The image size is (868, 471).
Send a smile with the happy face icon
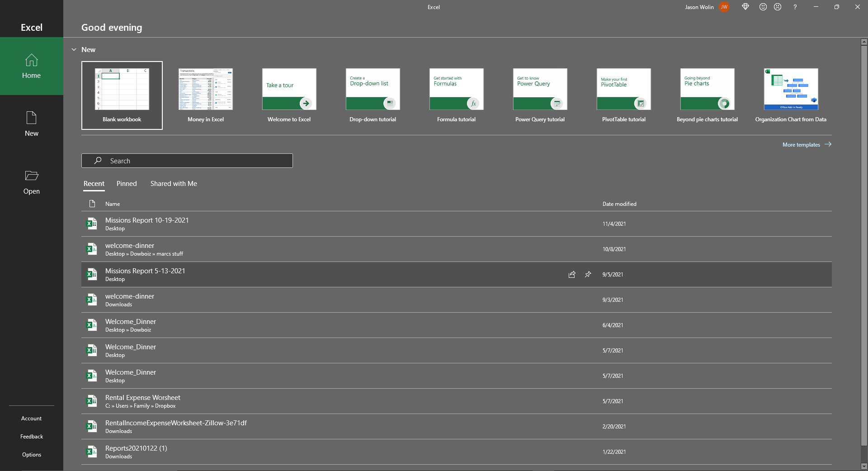[x=763, y=7]
